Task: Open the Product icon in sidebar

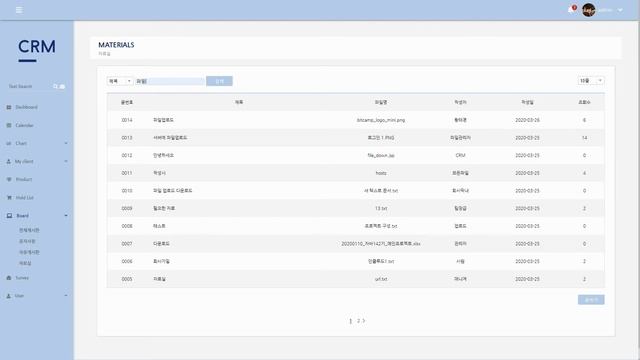Action: 9,180
